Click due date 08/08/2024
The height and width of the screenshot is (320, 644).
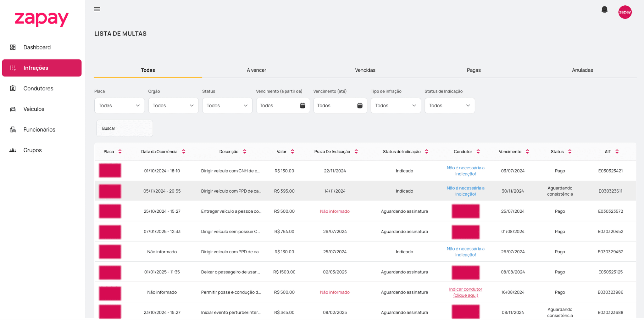pos(513,272)
